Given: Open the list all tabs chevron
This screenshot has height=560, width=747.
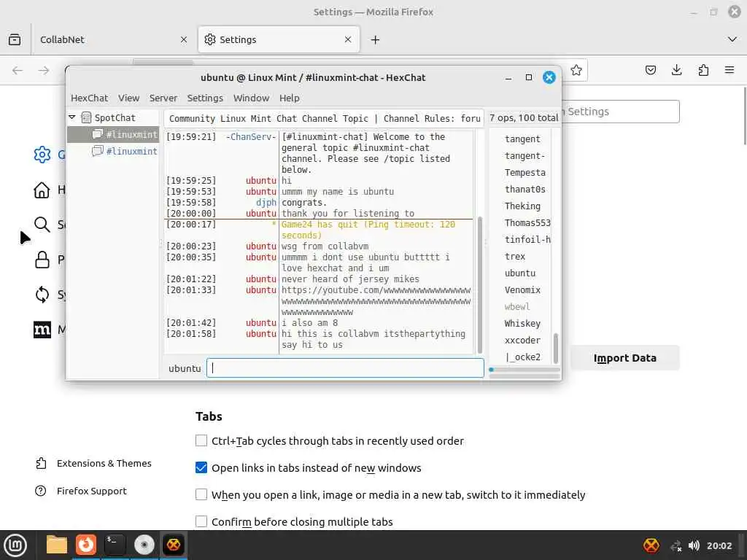Looking at the screenshot, I should tap(732, 39).
